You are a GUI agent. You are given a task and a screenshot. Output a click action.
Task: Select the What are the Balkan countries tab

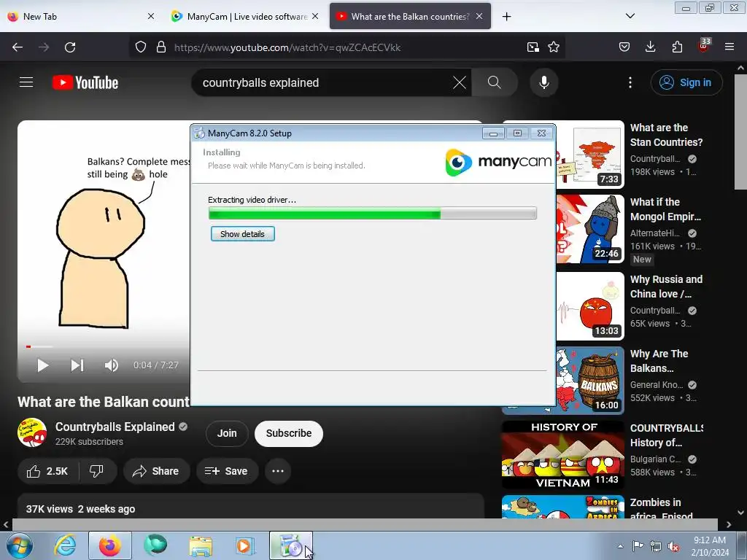[410, 16]
